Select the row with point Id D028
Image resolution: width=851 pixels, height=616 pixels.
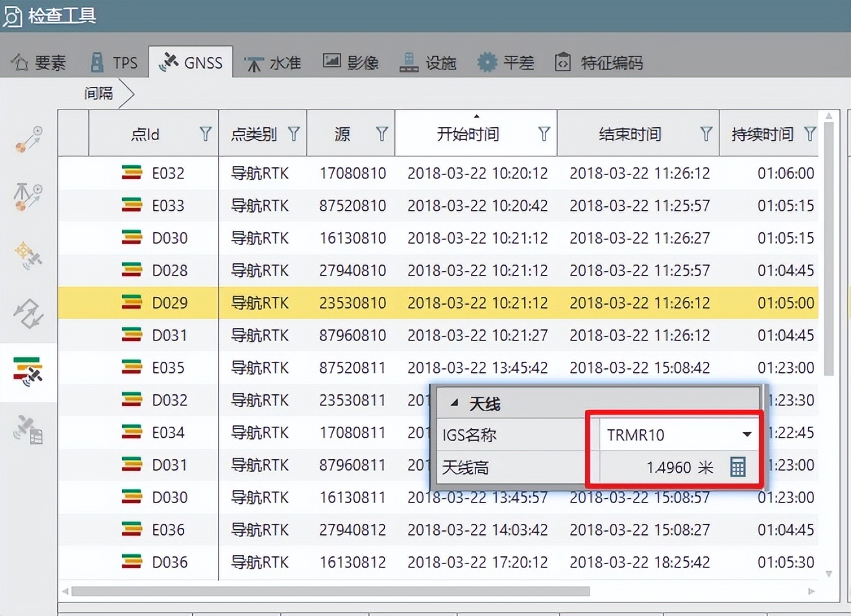(x=438, y=270)
